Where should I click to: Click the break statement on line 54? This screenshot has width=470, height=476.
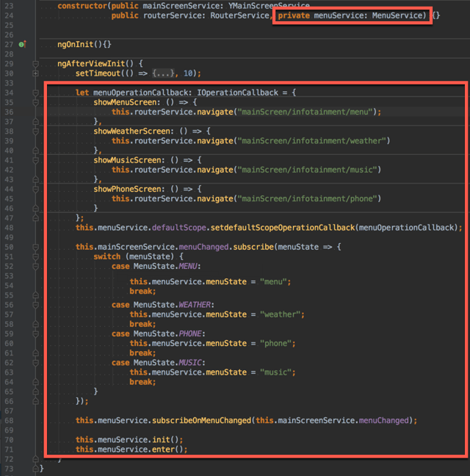(x=142, y=292)
